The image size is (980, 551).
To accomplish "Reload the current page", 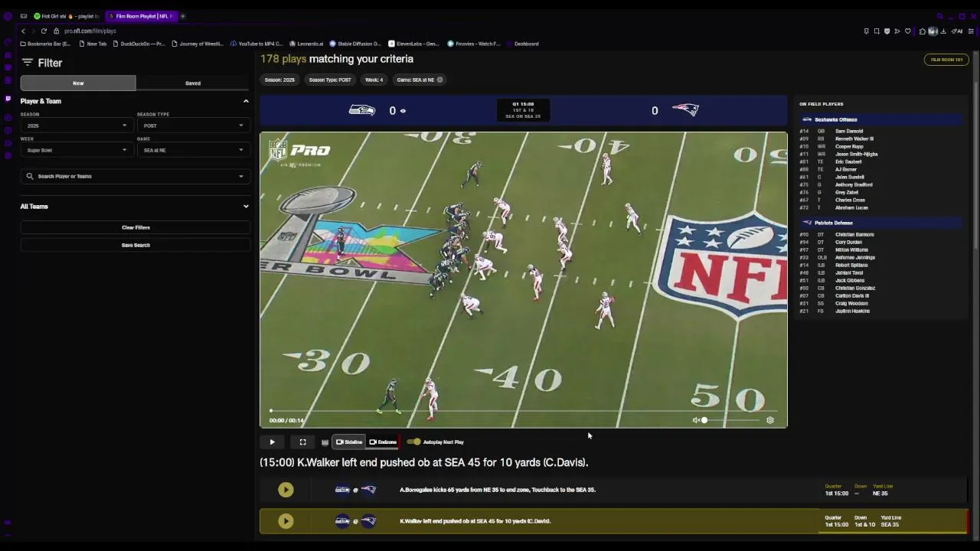I will point(44,31).
